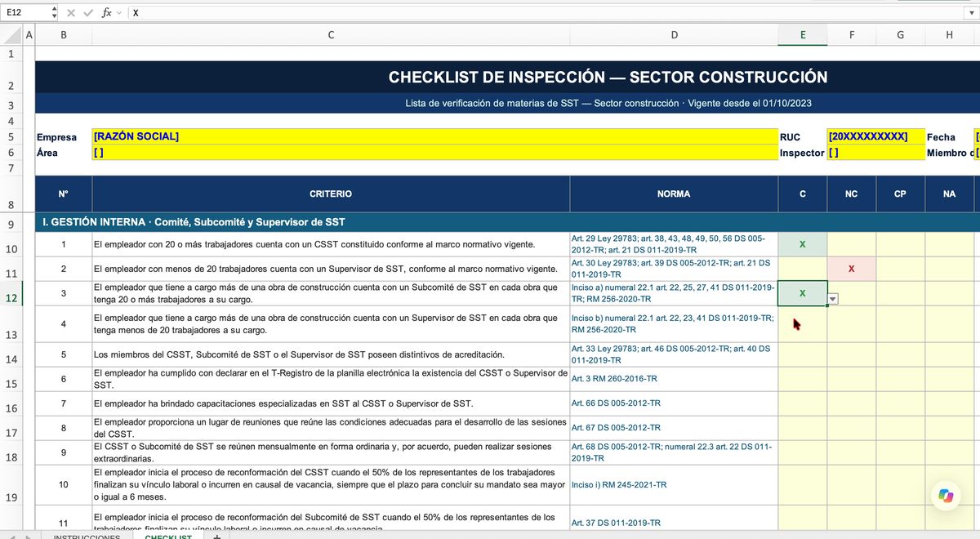Screen dimensions: 980x539
Task: Click the 'C' compliance table header in row 8
Action: pos(803,194)
